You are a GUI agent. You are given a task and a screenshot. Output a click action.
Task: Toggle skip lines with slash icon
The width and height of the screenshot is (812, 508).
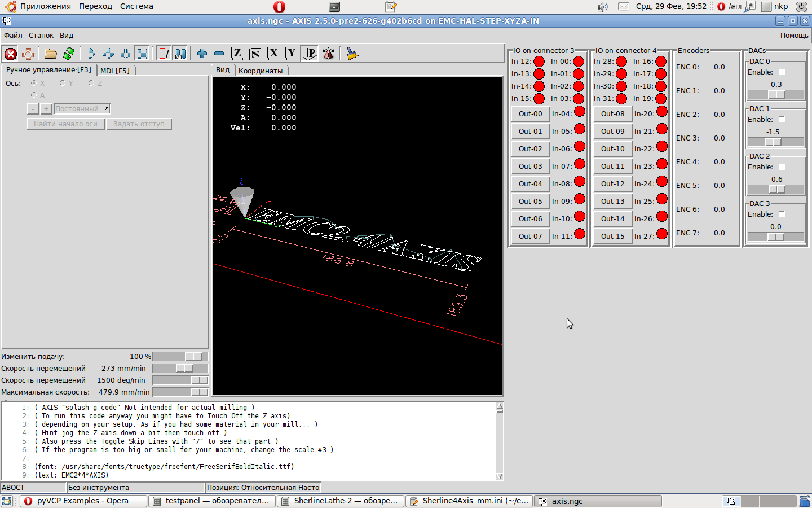pos(164,54)
